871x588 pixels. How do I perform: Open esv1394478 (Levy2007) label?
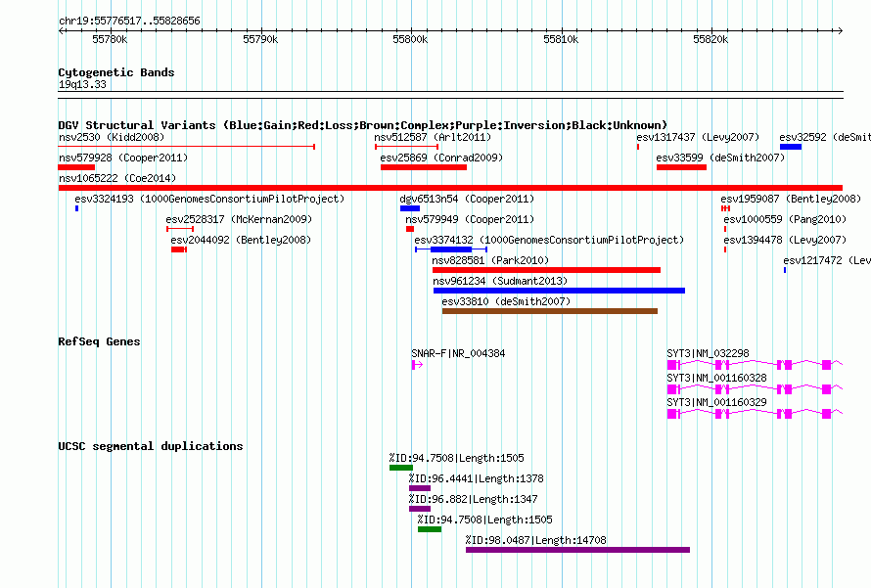click(x=785, y=240)
